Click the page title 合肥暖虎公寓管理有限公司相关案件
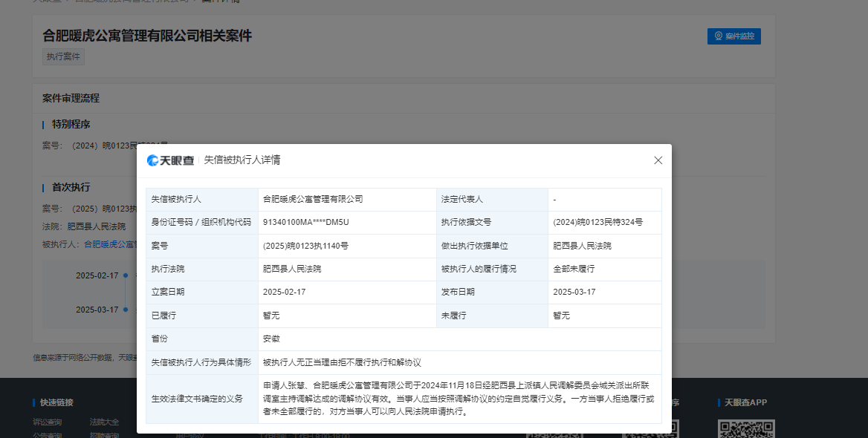Image resolution: width=868 pixels, height=438 pixels. [x=147, y=36]
